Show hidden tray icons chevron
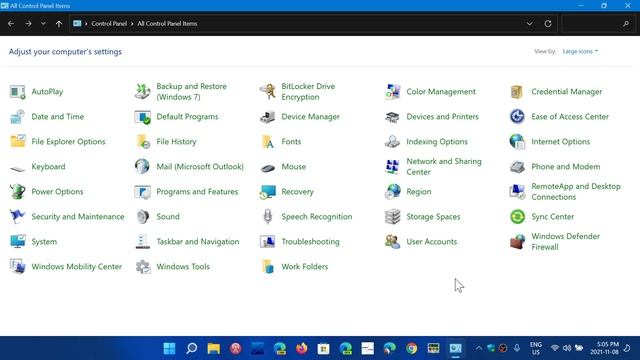The image size is (640, 360). (x=478, y=348)
